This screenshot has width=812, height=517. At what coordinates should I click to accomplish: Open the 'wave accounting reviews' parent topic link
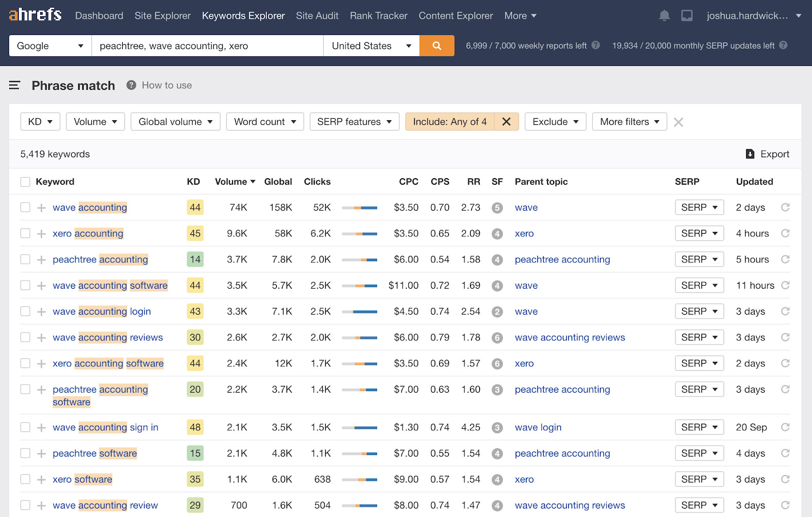click(x=569, y=337)
